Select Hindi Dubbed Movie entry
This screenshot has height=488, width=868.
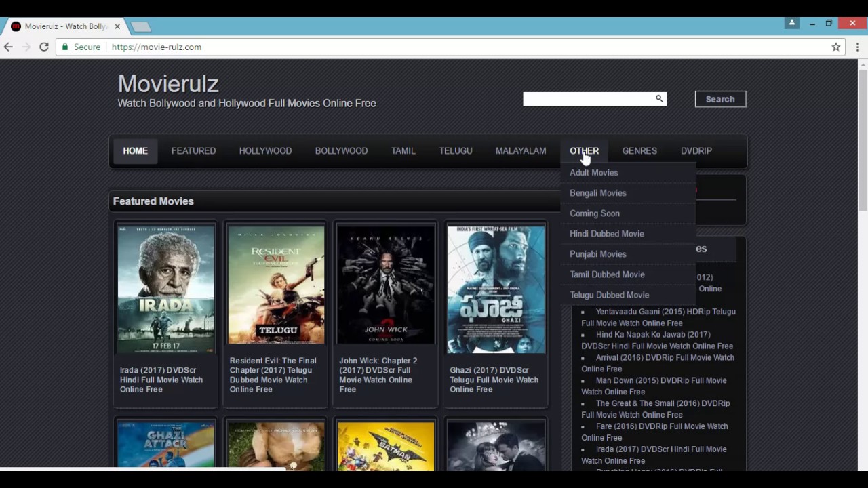click(x=629, y=234)
